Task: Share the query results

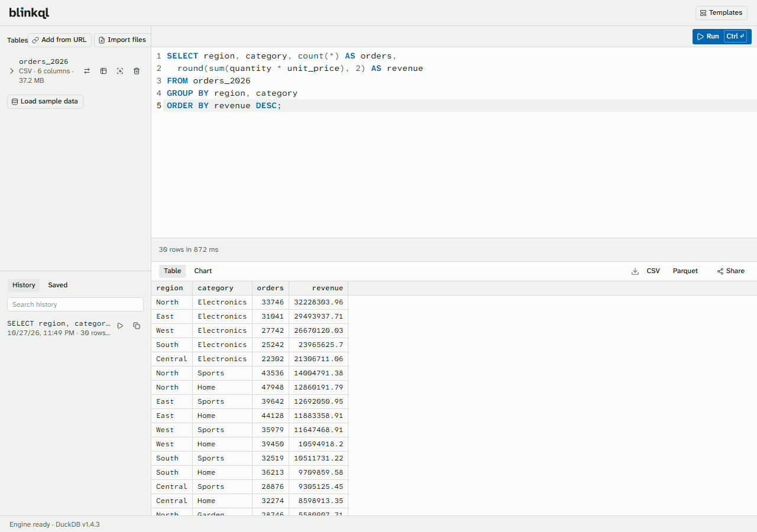Action: [731, 271]
